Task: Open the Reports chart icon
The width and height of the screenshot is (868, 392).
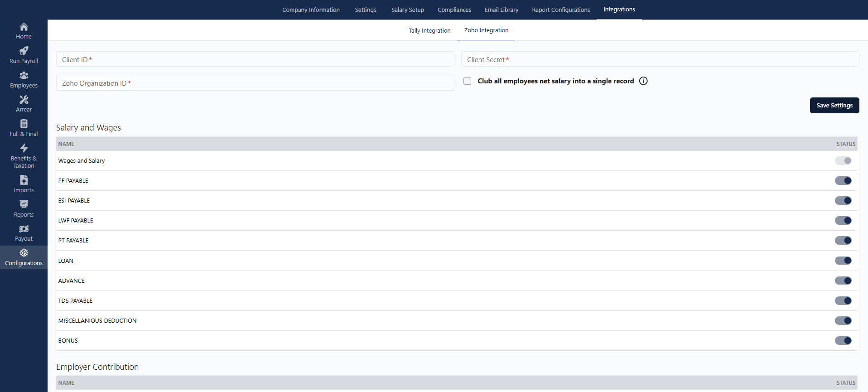Action: 24,204
